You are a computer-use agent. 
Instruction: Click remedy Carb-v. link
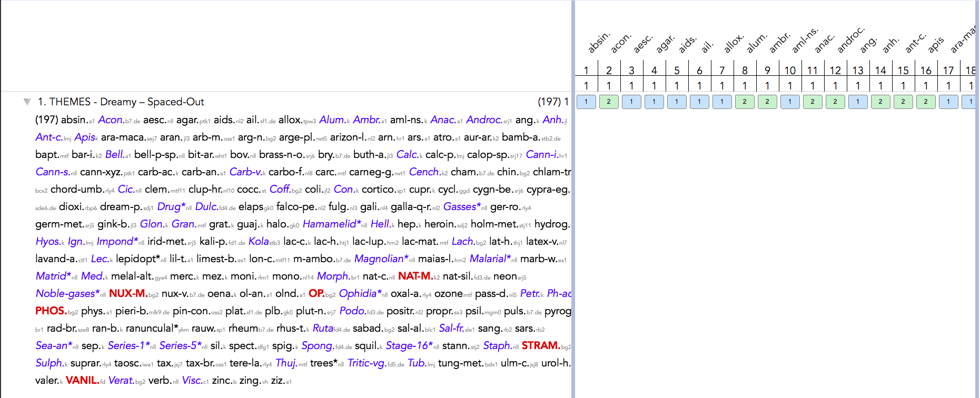coord(245,172)
